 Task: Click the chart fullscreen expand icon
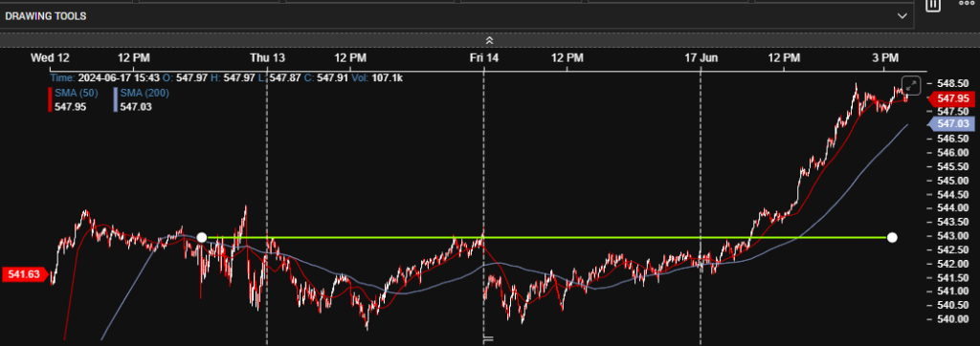(912, 86)
